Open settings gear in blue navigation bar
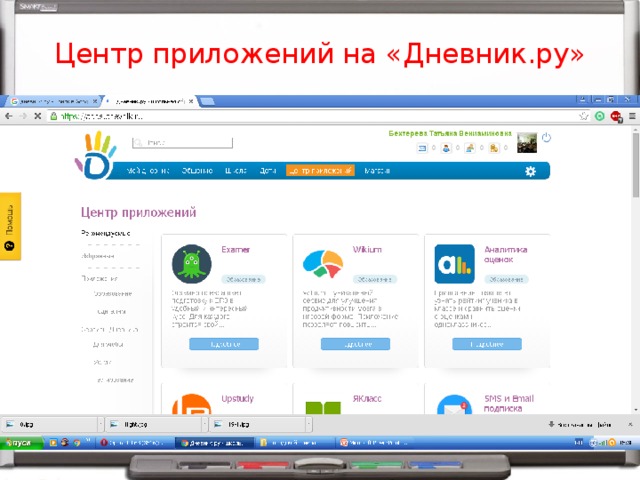The image size is (640, 480). pyautogui.click(x=530, y=171)
